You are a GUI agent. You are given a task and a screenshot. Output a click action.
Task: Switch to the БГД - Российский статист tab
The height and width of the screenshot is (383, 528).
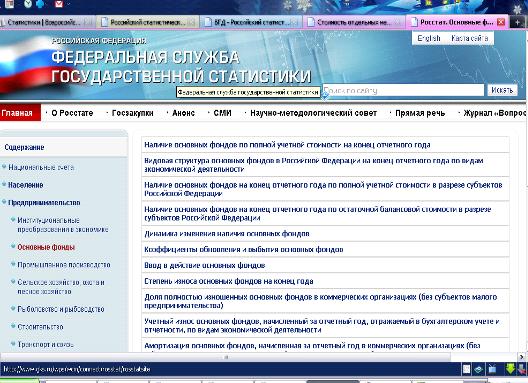251,23
